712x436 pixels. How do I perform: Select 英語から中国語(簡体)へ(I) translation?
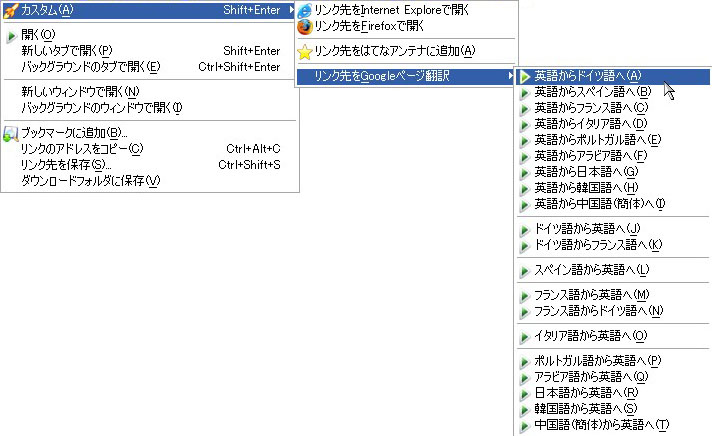point(613,204)
